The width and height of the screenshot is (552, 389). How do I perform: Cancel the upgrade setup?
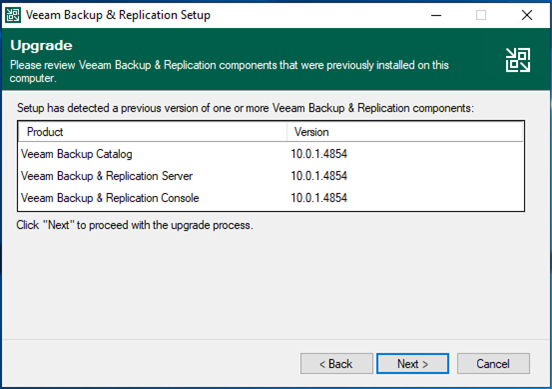pyautogui.click(x=493, y=364)
